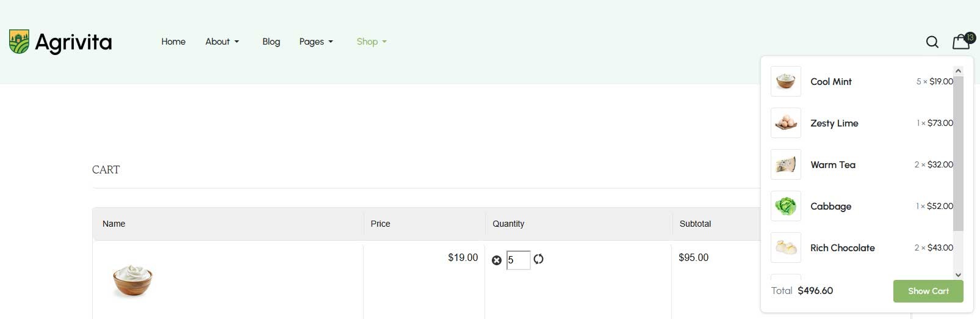This screenshot has height=319, width=980.
Task: Click the refresh quantity update icon
Action: point(538,259)
